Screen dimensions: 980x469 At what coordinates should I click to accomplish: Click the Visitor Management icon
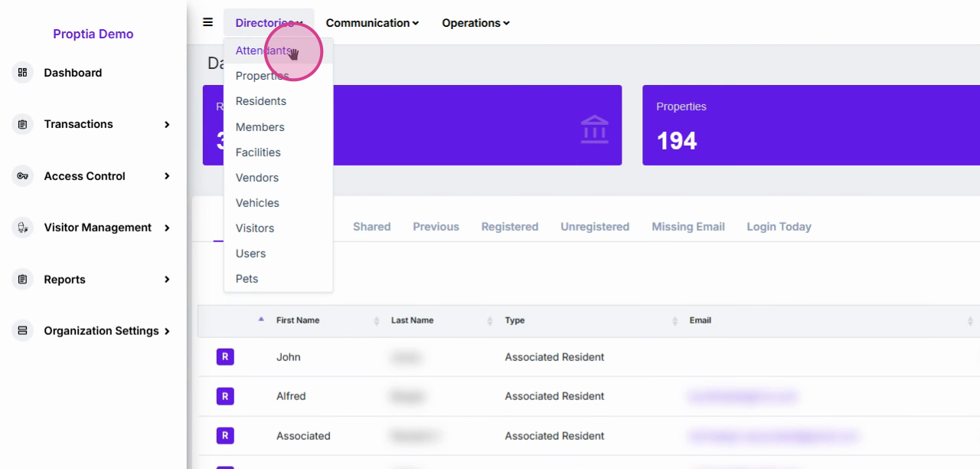(x=23, y=228)
